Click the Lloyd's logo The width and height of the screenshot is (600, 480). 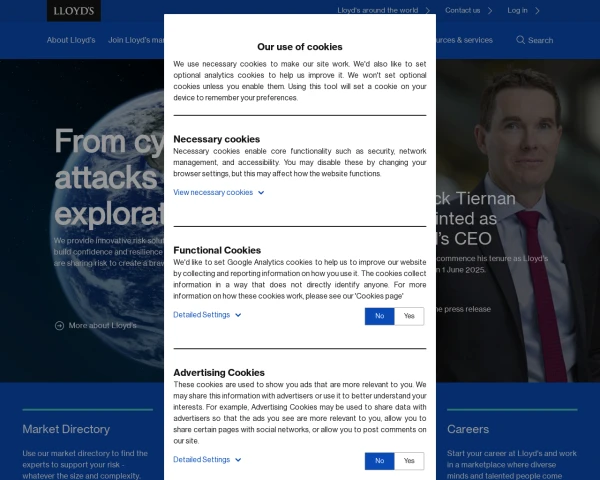(x=74, y=11)
